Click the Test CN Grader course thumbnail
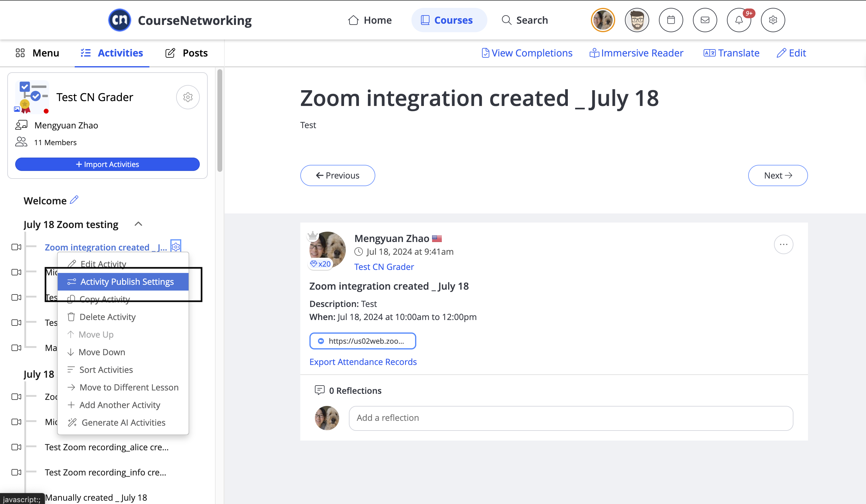This screenshot has height=504, width=866. [x=32, y=97]
